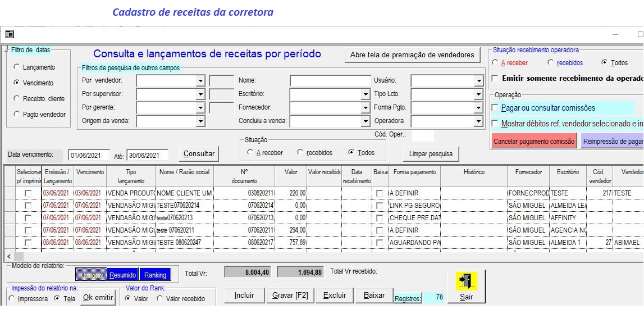Click the Sair exit door icon

(466, 281)
